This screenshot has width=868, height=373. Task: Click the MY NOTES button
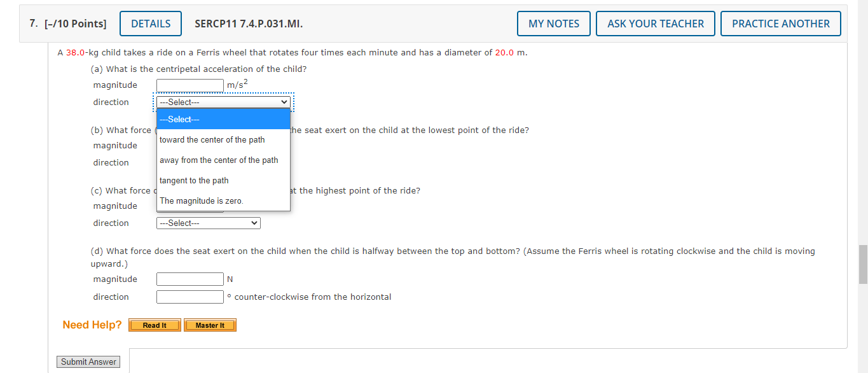pyautogui.click(x=553, y=23)
